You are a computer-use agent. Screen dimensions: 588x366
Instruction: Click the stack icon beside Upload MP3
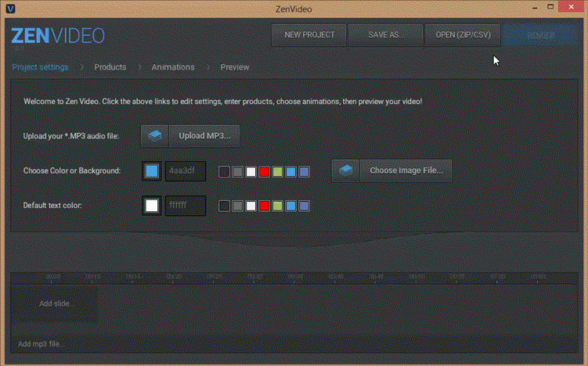point(155,136)
